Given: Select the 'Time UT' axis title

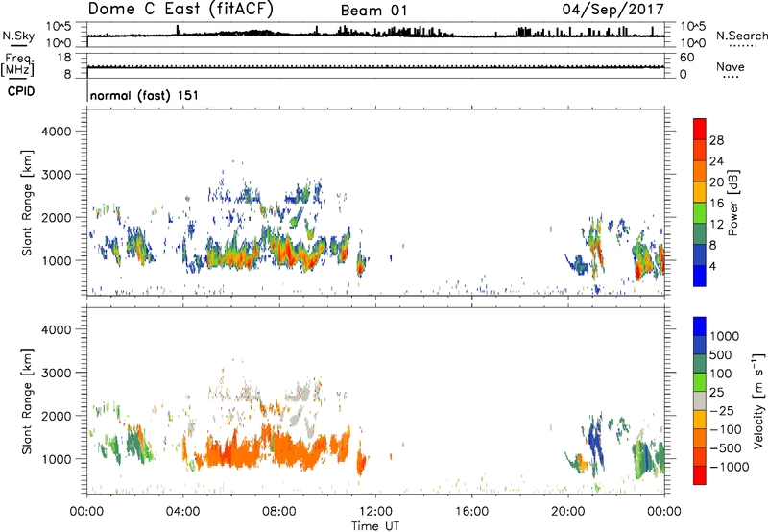Looking at the screenshot, I should coord(375,525).
